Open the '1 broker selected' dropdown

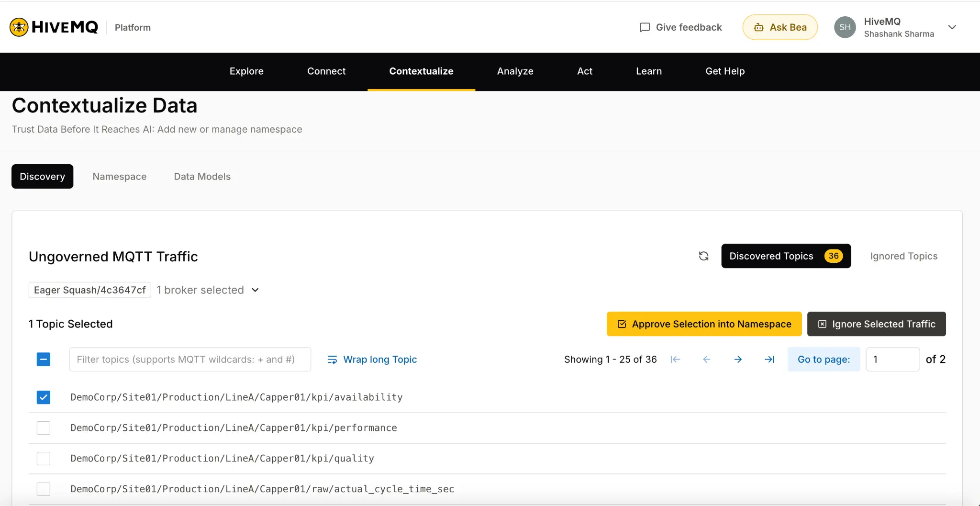click(x=208, y=290)
